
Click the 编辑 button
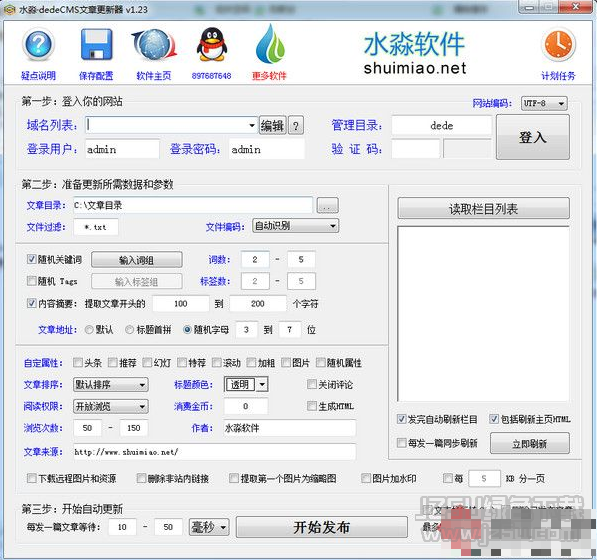pyautogui.click(x=272, y=125)
